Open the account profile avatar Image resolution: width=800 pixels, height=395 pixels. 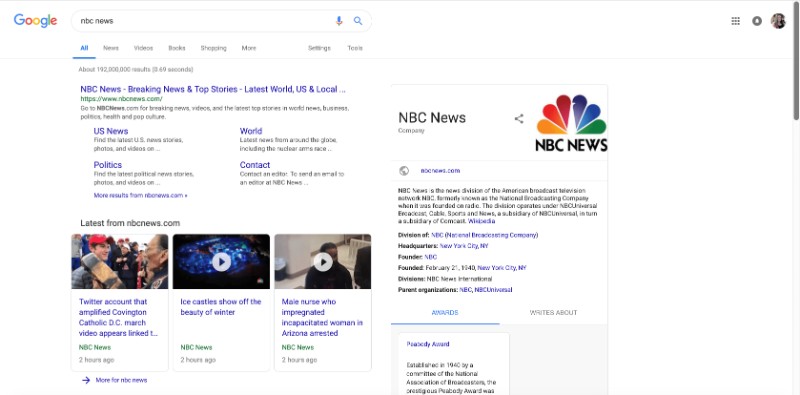pos(778,21)
